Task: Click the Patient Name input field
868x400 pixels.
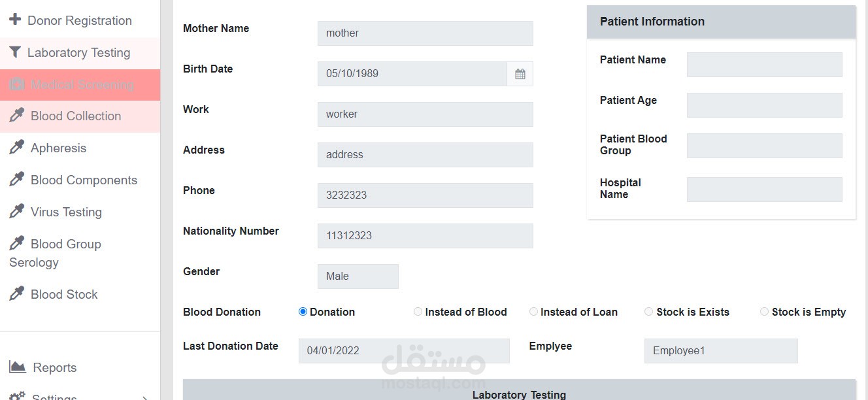Action: 764,65
